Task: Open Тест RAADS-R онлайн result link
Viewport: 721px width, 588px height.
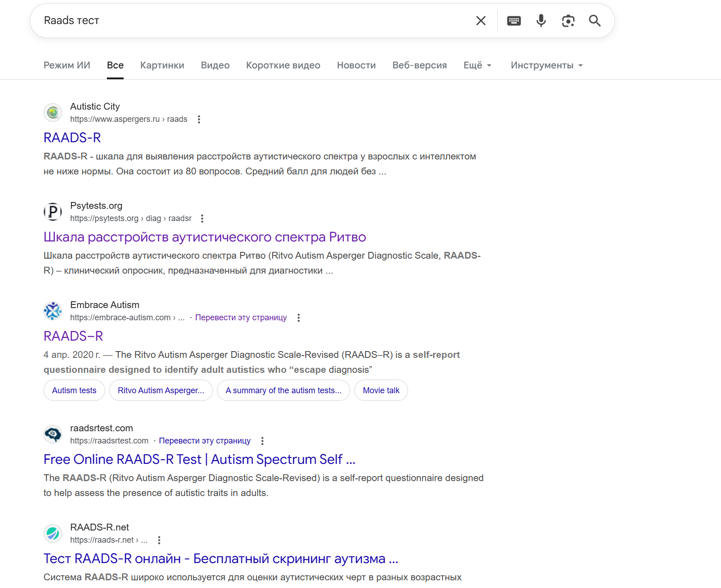Action: coord(221,559)
